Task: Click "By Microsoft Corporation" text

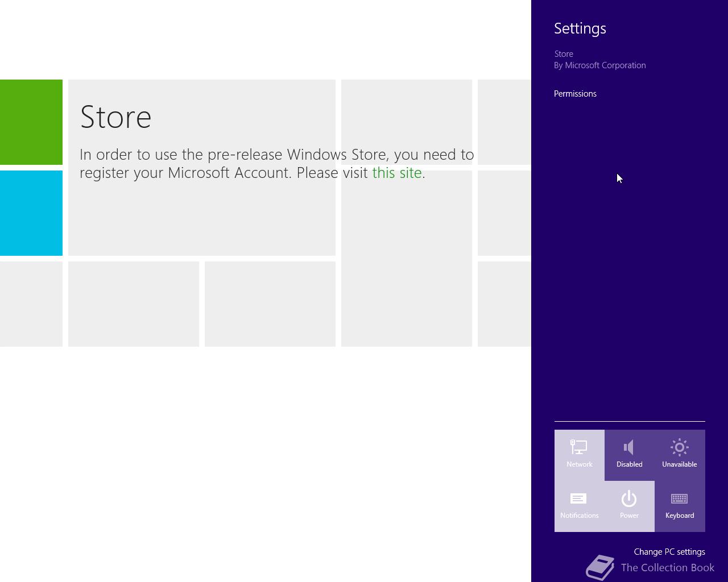Action: tap(600, 65)
